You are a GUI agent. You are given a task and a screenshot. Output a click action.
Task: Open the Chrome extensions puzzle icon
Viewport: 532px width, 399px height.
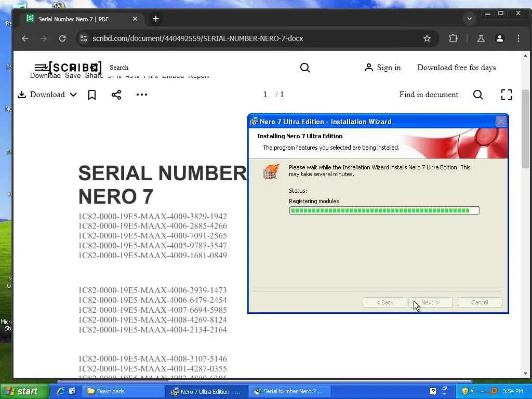click(453, 38)
